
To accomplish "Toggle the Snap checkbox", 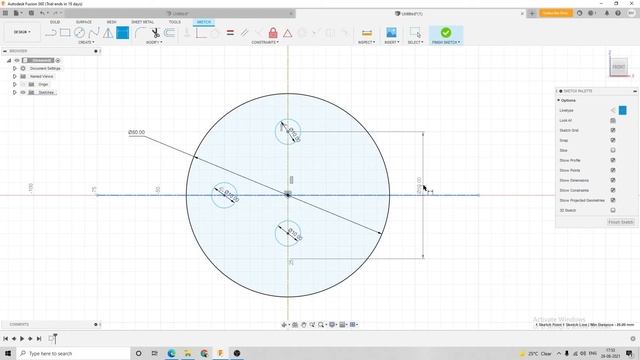I will [x=613, y=140].
